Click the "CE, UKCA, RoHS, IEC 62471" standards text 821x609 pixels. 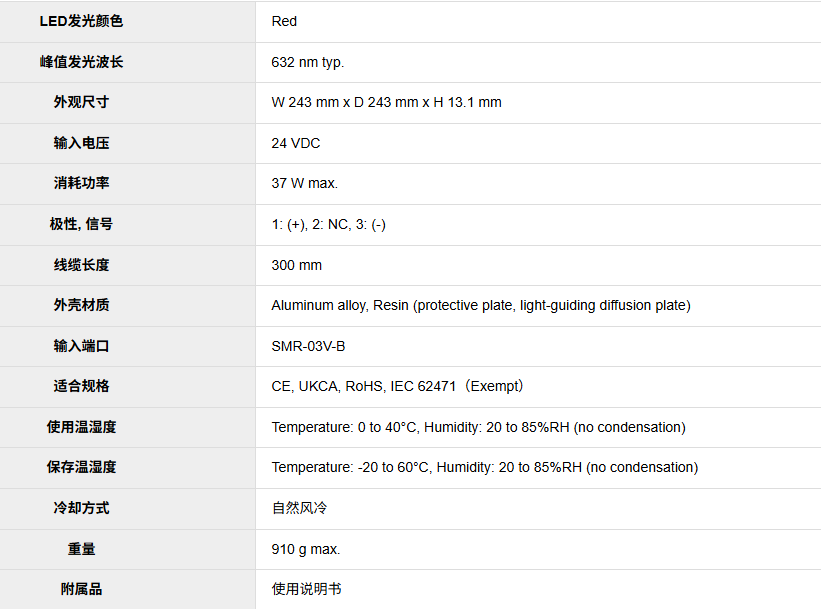[x=367, y=386]
